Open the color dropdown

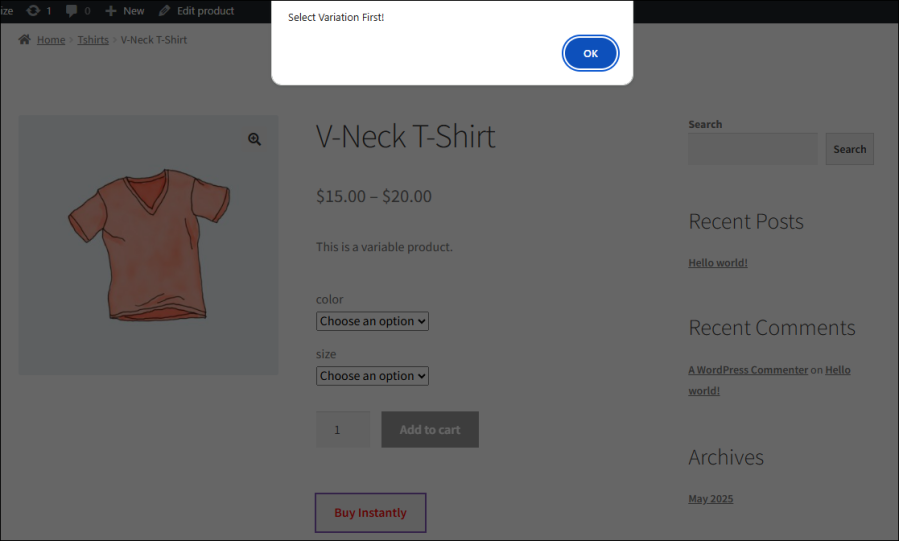(372, 321)
